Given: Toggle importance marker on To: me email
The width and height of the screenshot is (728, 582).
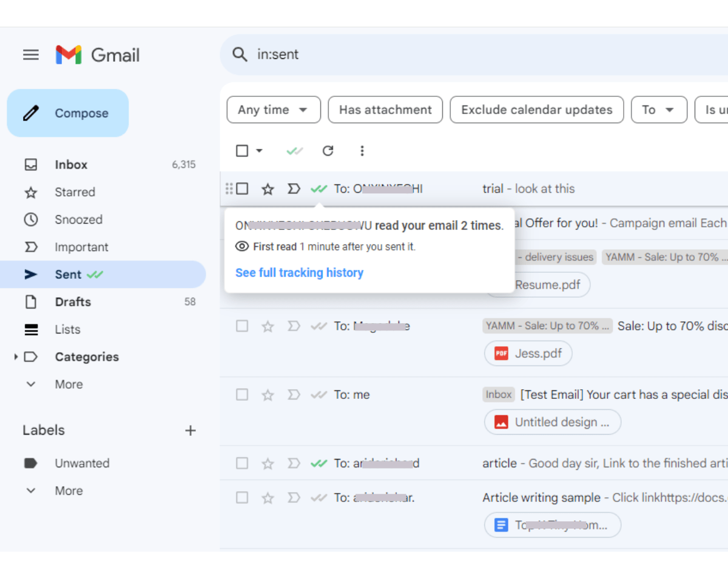Looking at the screenshot, I should (x=294, y=395).
